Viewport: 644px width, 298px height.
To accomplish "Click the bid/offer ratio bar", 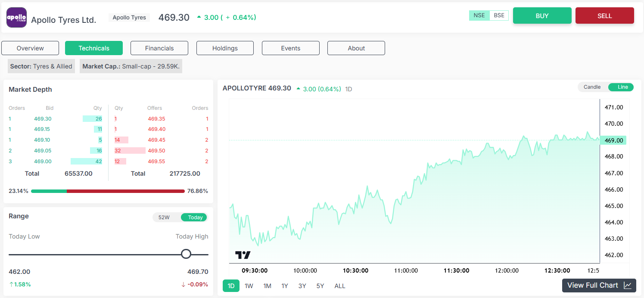I will (x=108, y=191).
